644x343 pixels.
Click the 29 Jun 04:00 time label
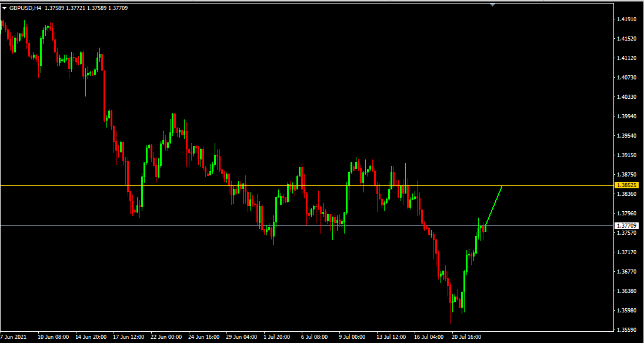242,337
